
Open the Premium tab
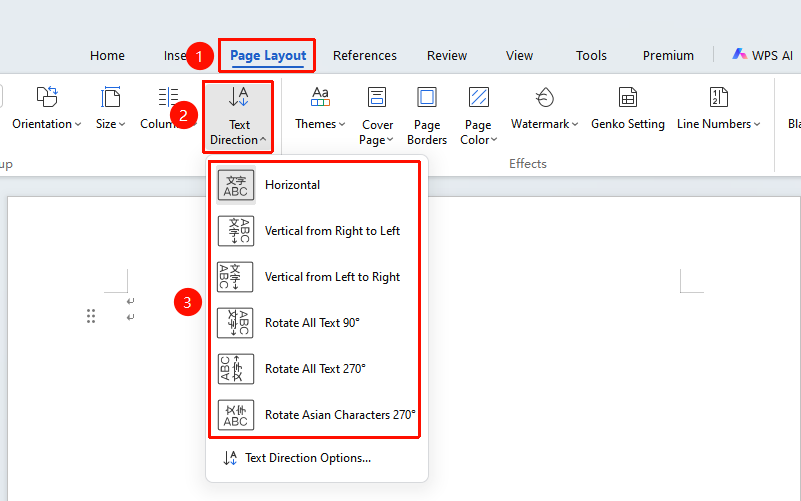668,56
